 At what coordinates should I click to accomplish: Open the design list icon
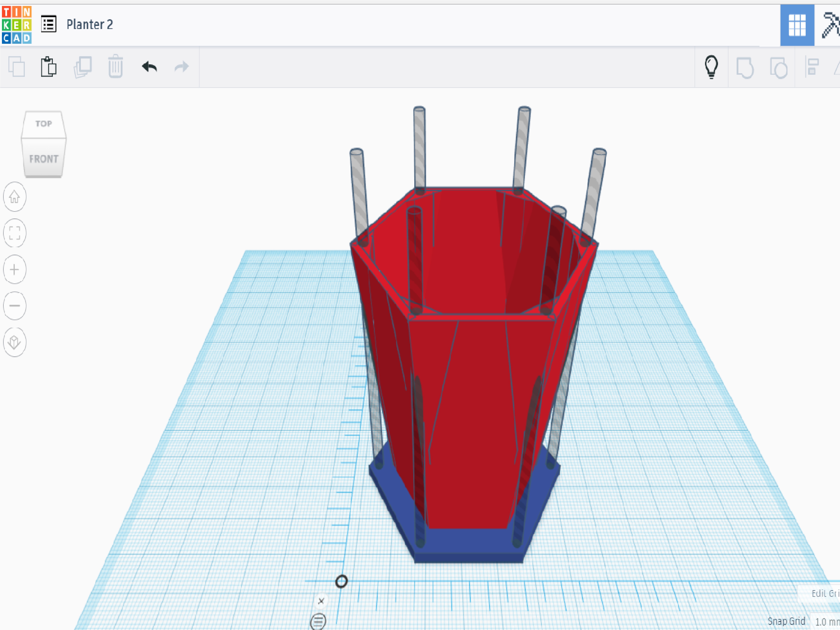coord(49,24)
